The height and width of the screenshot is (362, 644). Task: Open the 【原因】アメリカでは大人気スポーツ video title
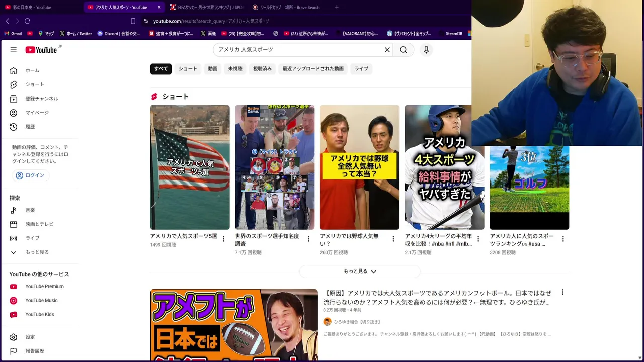pyautogui.click(x=437, y=297)
